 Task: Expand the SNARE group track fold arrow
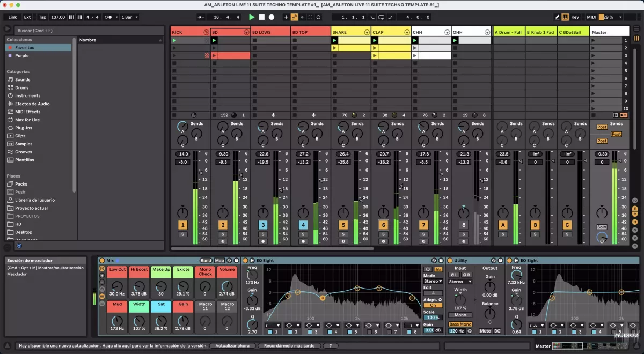click(x=367, y=32)
